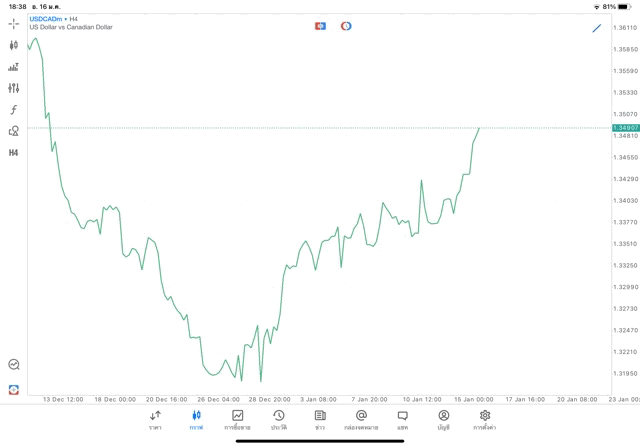Tap the bar chart volume icon
The width and height of the screenshot is (640, 447).
click(14, 67)
